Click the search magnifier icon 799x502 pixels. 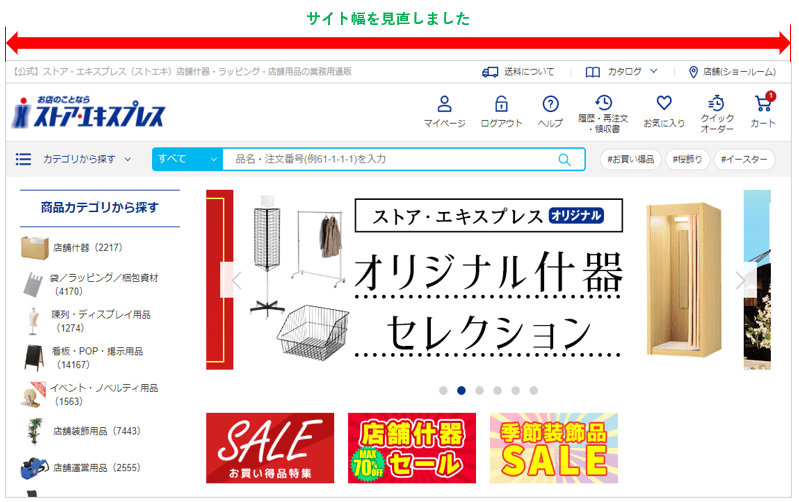click(x=564, y=160)
